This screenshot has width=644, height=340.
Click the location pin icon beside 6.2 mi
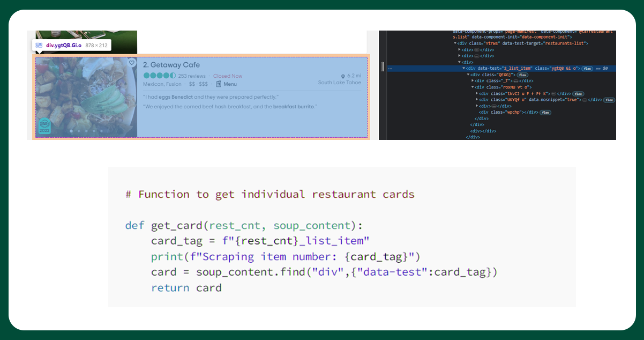(x=343, y=76)
